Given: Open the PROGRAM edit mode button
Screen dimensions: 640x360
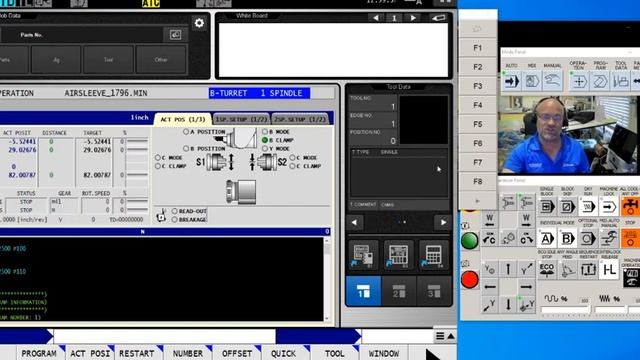Looking at the screenshot, I should [x=600, y=81].
